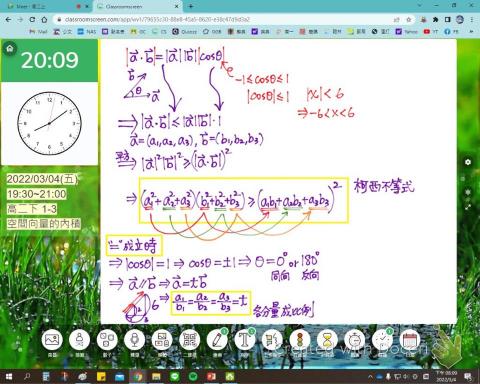Screen dimensions: 480x384
Task: Open the Chrome profile avatar
Action: (x=460, y=20)
